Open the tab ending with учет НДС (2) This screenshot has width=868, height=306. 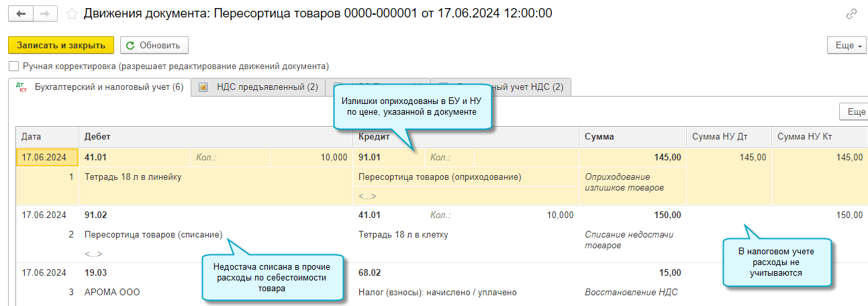pos(501,87)
